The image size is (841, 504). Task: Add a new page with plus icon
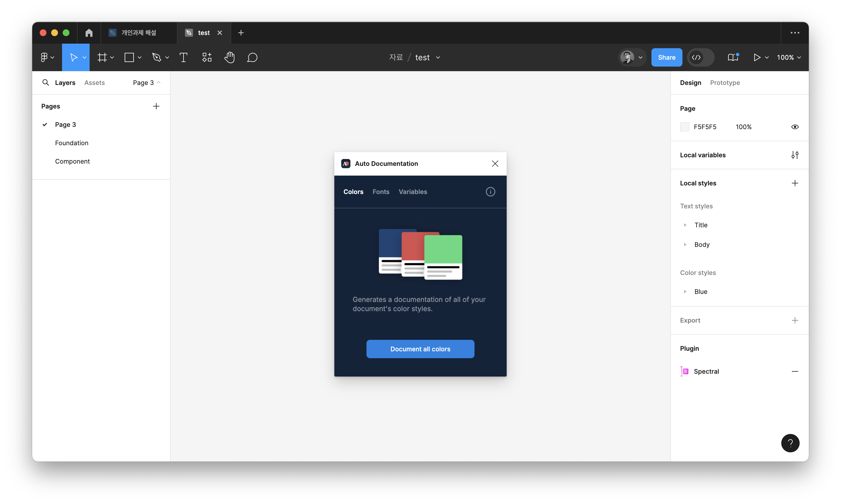[x=156, y=106]
